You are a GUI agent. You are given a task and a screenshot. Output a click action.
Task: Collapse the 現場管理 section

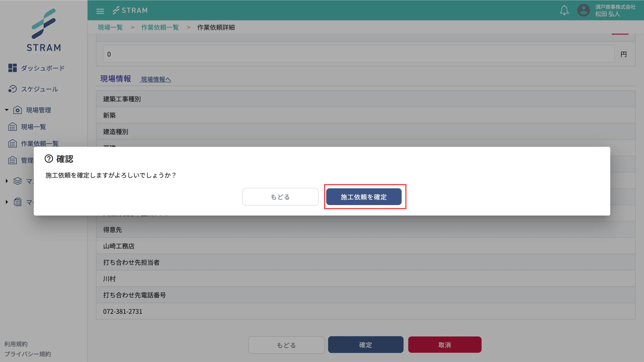tap(6, 110)
